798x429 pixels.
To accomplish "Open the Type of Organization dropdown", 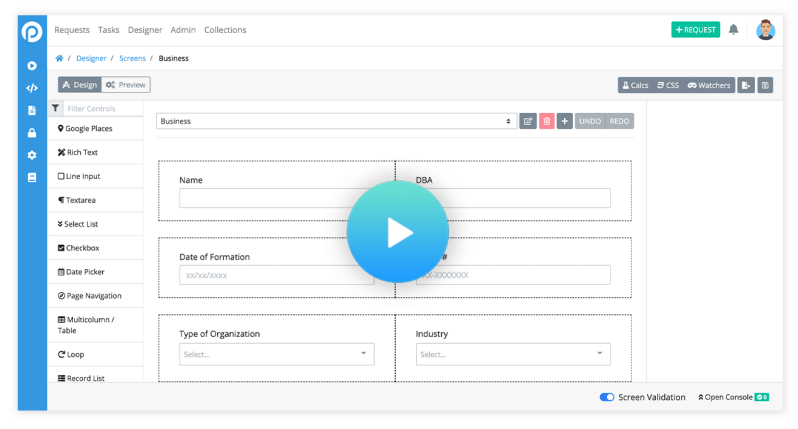I will (276, 354).
